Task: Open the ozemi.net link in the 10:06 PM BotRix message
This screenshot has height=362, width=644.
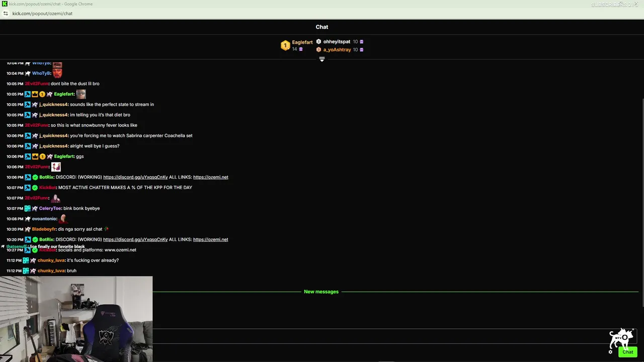Action: (211, 177)
